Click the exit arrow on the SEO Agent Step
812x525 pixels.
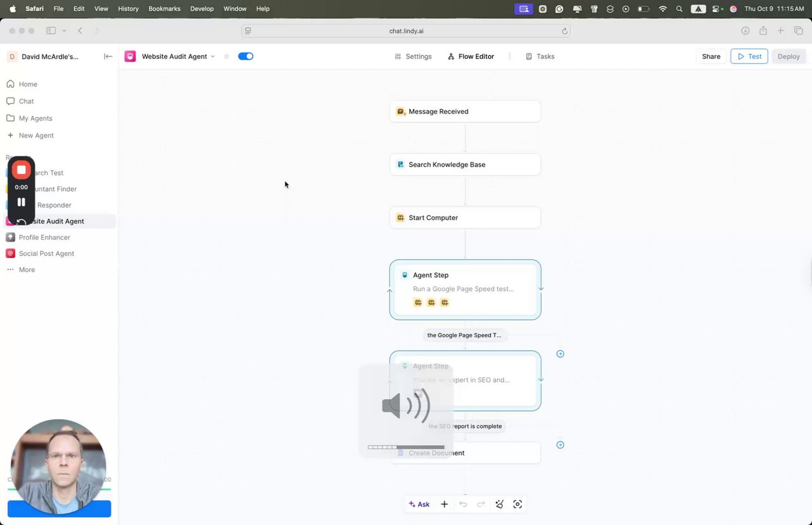click(540, 379)
